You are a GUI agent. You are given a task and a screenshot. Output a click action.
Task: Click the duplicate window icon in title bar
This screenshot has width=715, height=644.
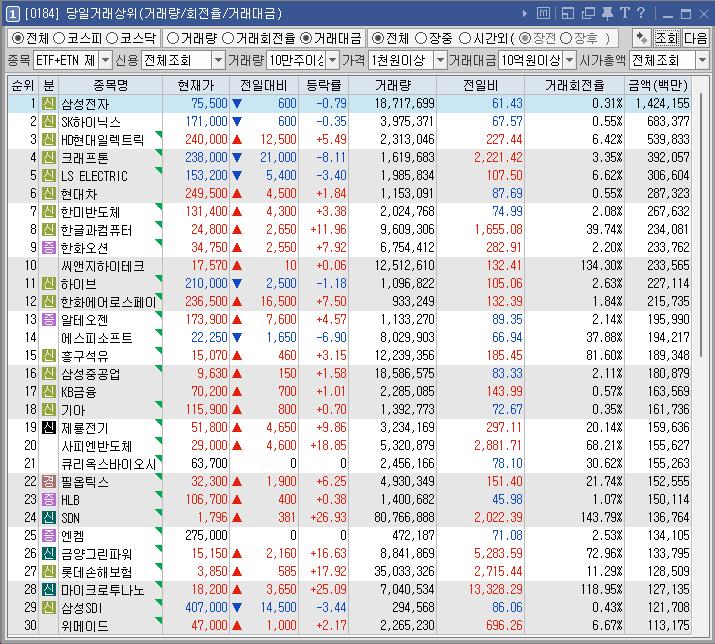click(588, 13)
